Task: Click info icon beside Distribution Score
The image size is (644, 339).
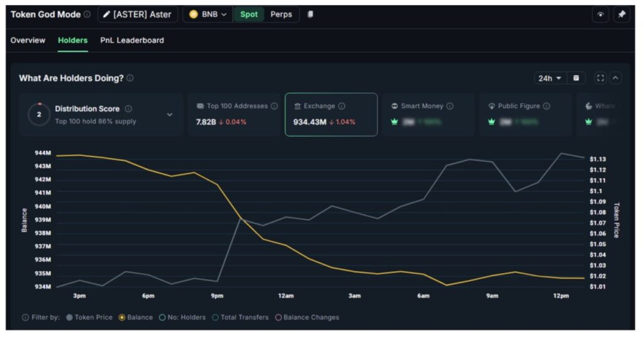Action: click(x=128, y=109)
